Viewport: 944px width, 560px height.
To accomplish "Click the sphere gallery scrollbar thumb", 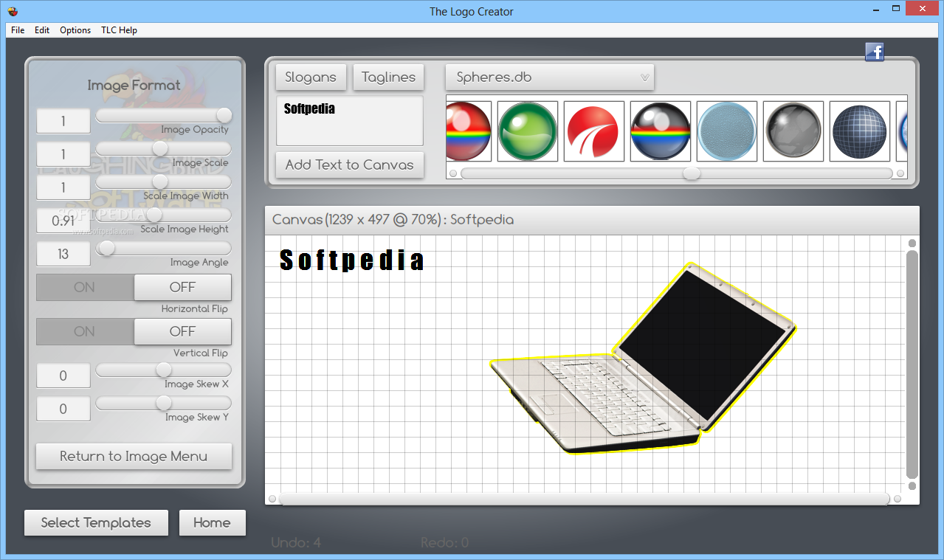I will [692, 173].
